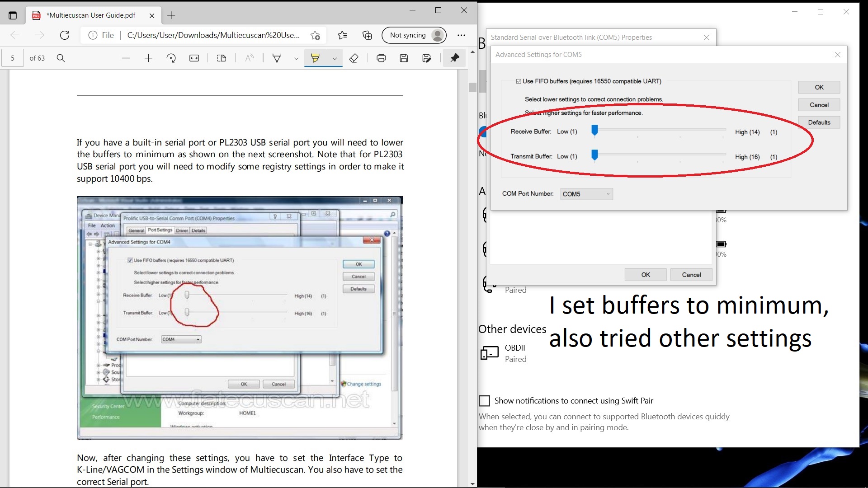Image resolution: width=868 pixels, height=488 pixels.
Task: Click the OBDII device icon
Action: click(489, 353)
